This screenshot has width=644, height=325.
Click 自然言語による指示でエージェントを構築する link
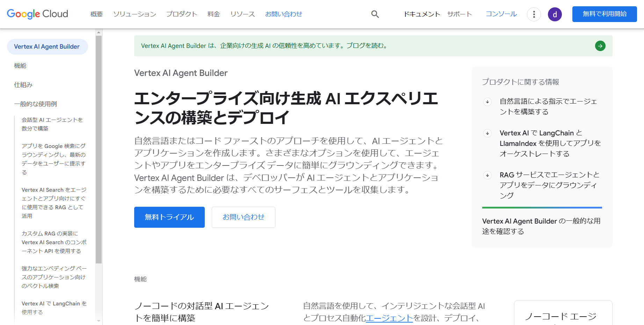coord(548,106)
